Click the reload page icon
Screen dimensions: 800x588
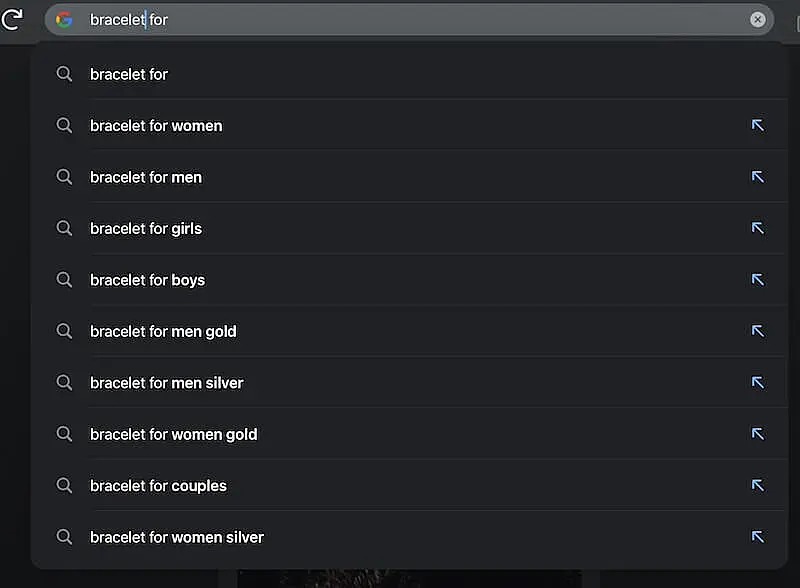pyautogui.click(x=13, y=18)
